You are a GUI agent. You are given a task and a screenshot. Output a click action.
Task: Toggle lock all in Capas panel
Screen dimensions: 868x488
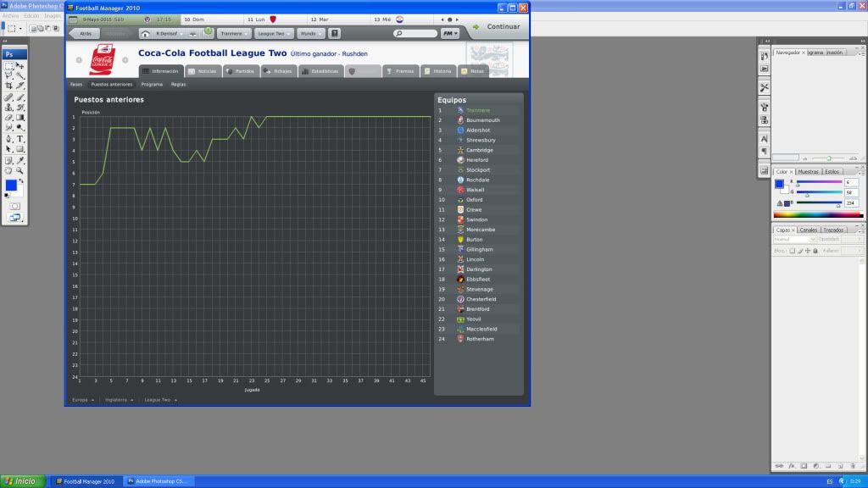815,251
